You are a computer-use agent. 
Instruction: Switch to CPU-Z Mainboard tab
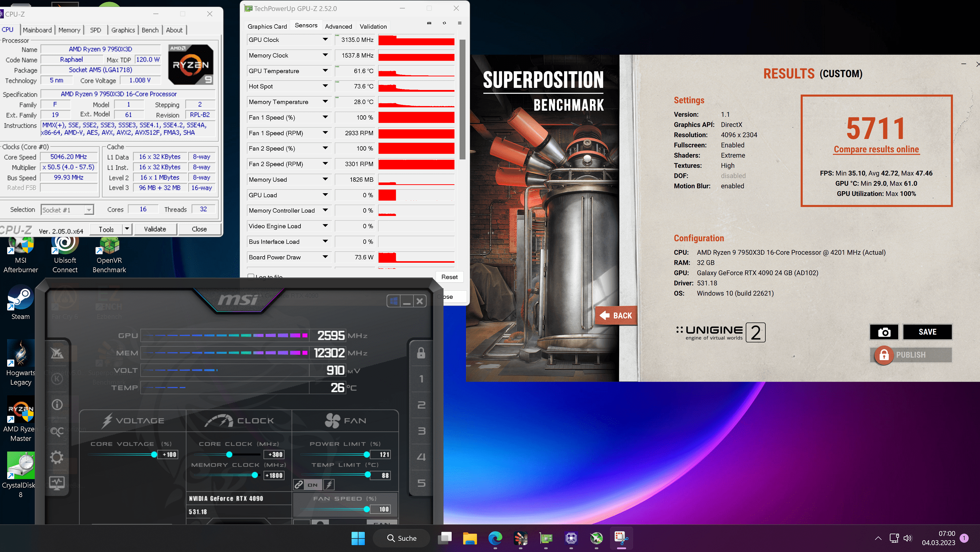coord(37,30)
